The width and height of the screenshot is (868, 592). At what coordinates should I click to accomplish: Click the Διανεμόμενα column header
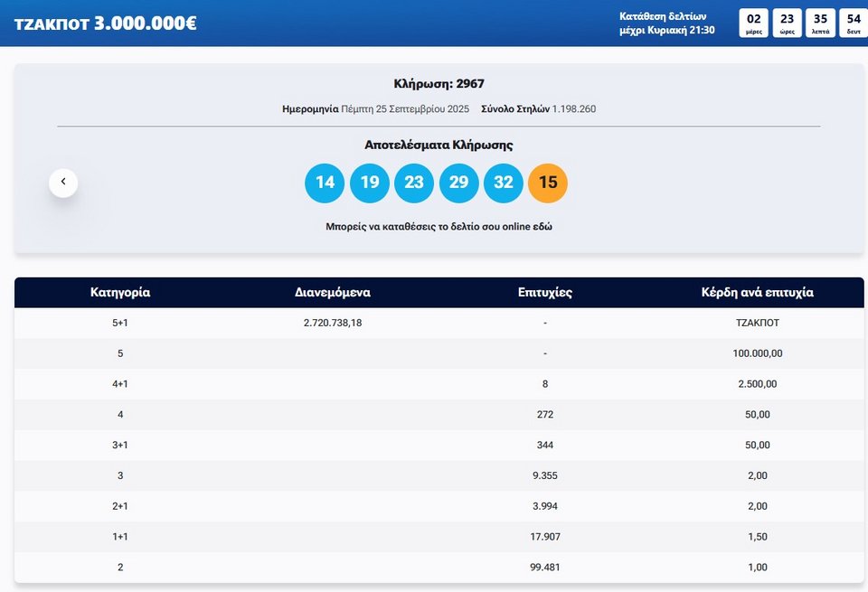333,293
